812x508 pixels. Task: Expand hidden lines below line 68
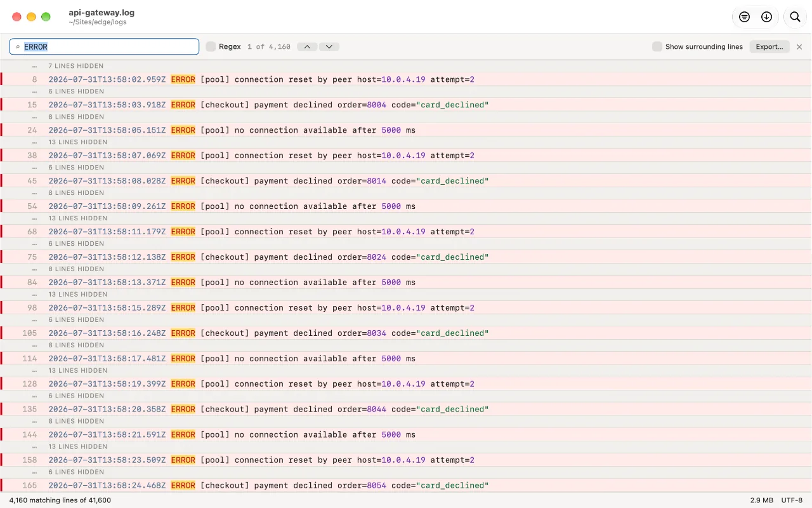coord(406,244)
